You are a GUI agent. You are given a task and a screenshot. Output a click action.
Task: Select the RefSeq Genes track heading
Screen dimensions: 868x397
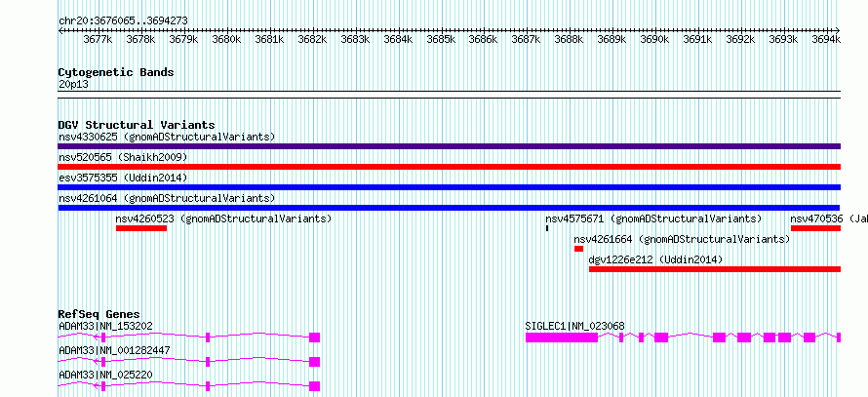(99, 314)
